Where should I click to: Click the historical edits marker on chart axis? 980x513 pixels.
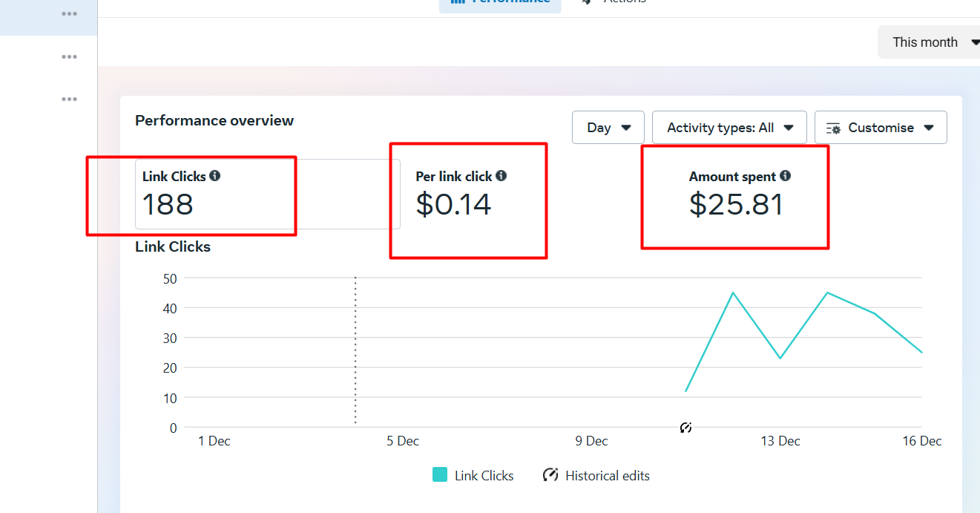685,428
